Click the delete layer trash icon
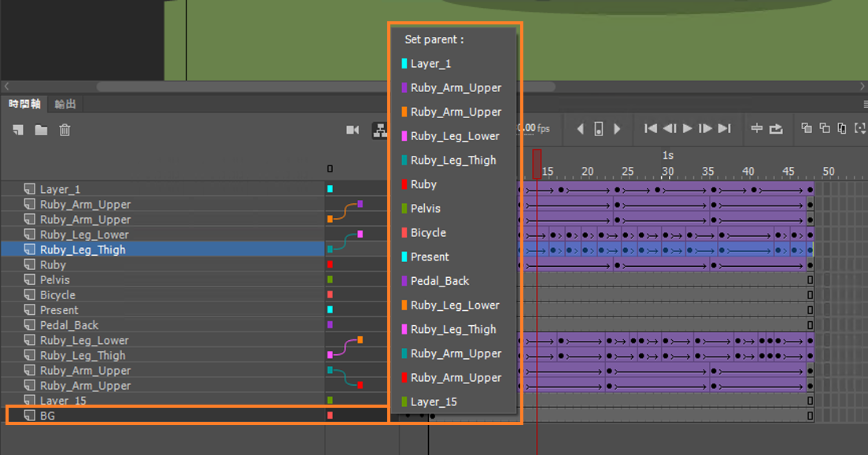This screenshot has height=455, width=868. click(65, 130)
